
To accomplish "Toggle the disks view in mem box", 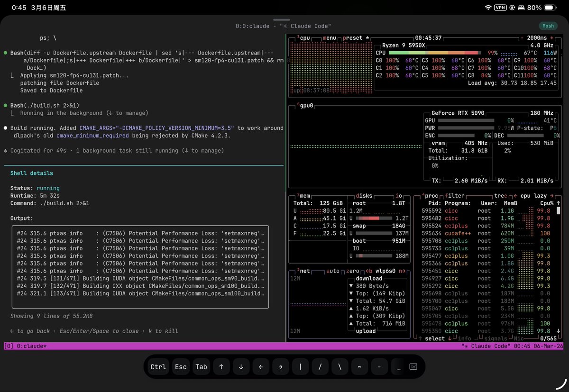I will [x=364, y=196].
